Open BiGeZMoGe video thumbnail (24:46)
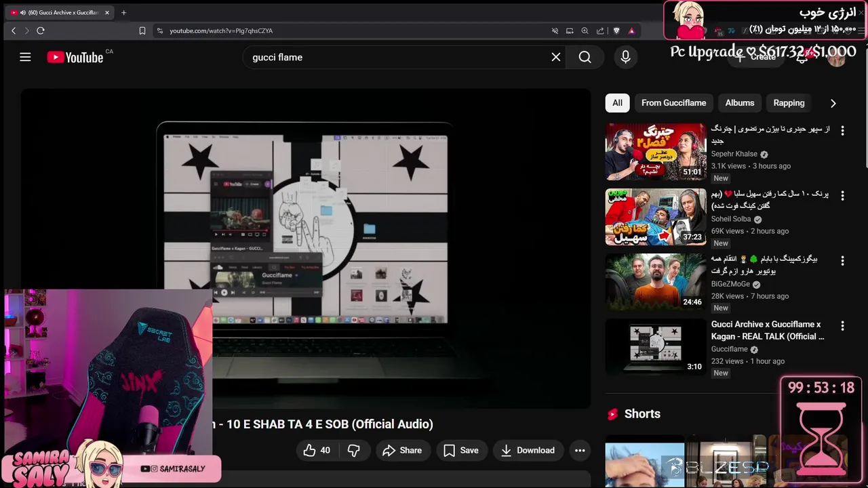868x488 pixels. [x=656, y=281]
